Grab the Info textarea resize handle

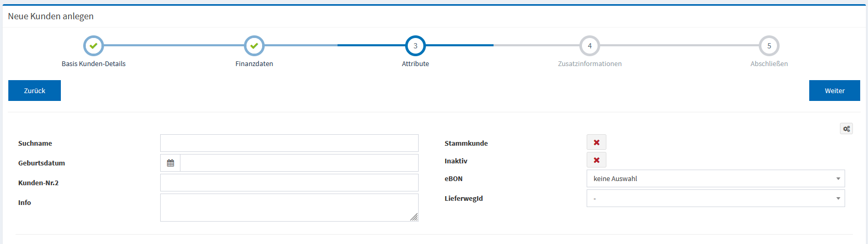[414, 217]
